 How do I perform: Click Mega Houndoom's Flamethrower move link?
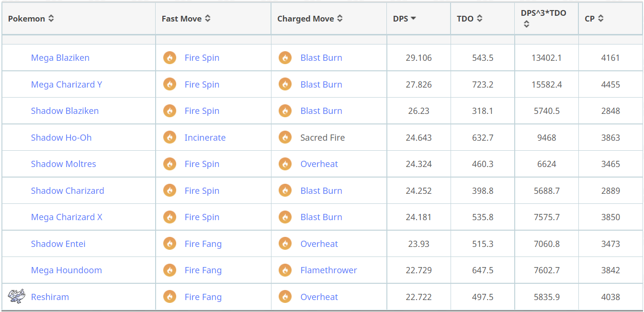coord(328,270)
